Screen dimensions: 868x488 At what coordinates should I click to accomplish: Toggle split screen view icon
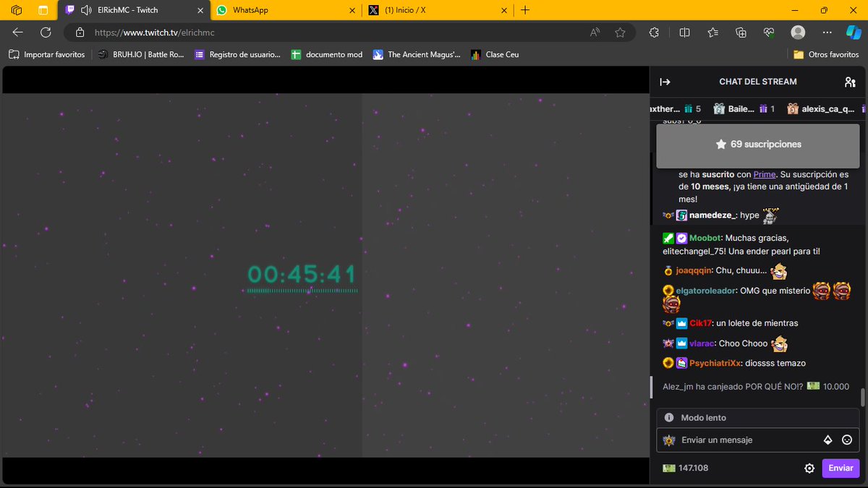[684, 33]
